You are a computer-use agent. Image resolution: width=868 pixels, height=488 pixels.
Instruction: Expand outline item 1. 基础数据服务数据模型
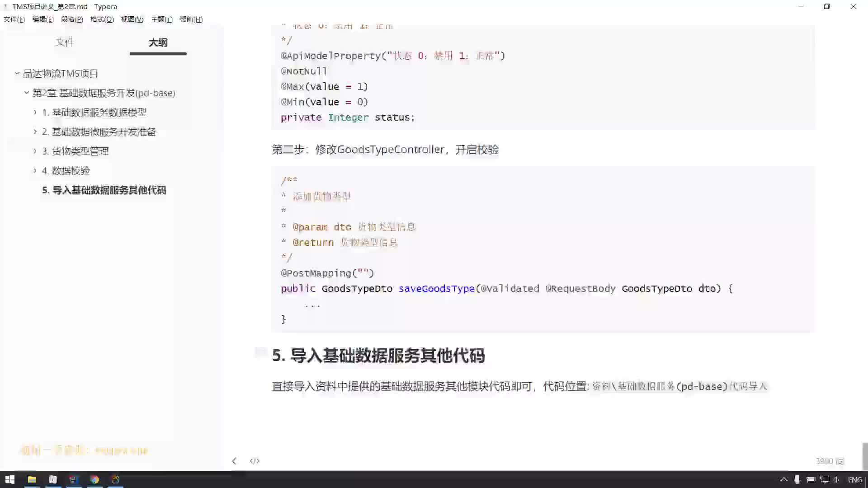(x=35, y=112)
